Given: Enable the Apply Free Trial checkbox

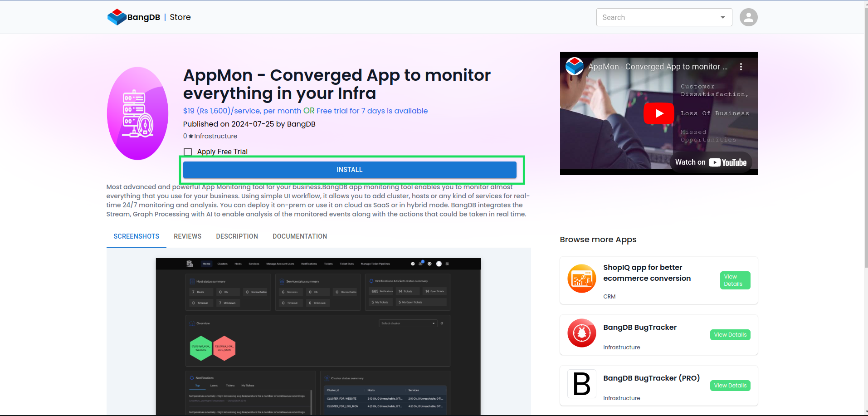Looking at the screenshot, I should pos(188,152).
